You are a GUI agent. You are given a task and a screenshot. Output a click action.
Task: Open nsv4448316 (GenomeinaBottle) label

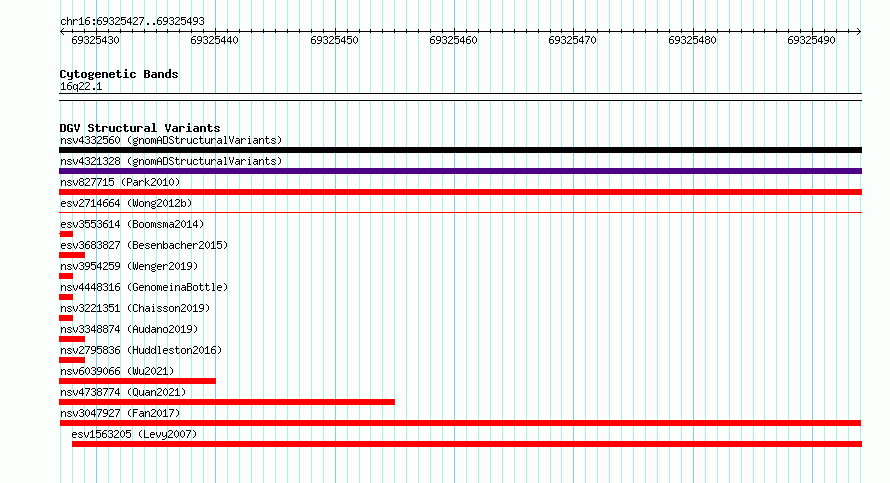[144, 287]
